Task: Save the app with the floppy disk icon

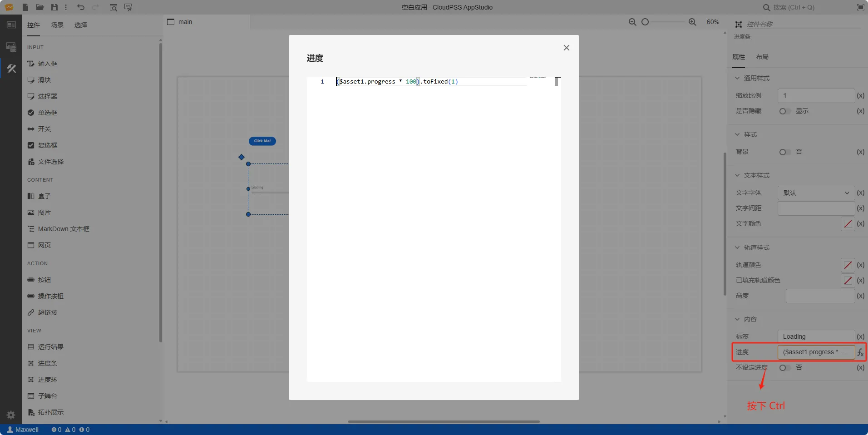Action: pos(54,7)
